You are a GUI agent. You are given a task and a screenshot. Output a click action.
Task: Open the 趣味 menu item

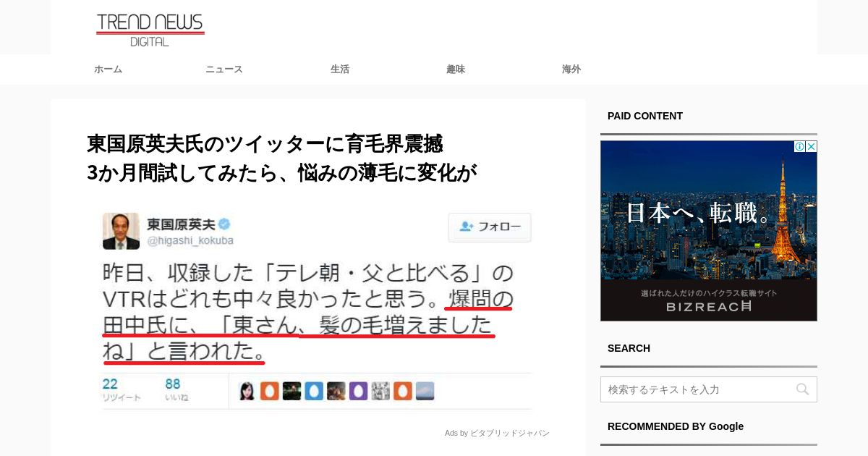(x=456, y=69)
